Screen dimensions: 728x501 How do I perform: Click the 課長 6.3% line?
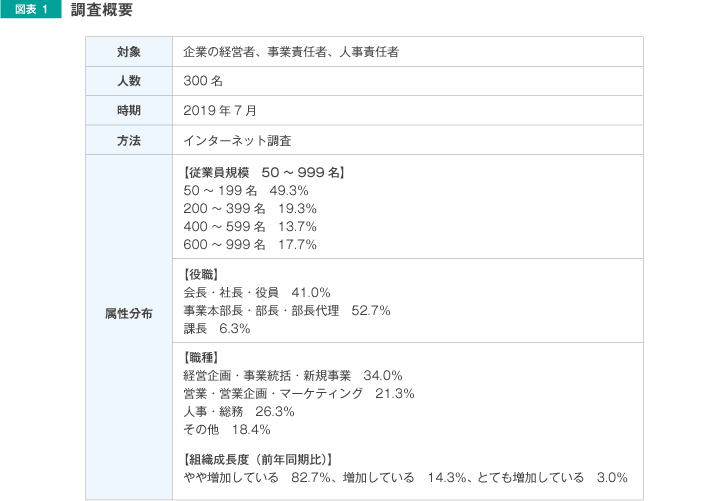[x=216, y=329]
